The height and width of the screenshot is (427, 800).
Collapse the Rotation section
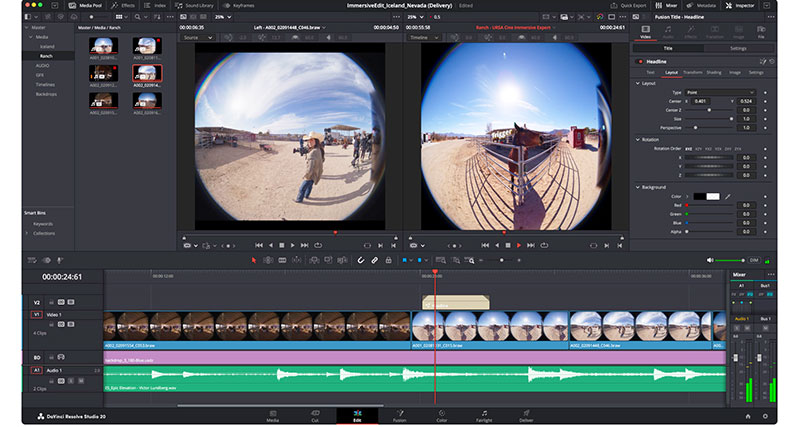(638, 139)
